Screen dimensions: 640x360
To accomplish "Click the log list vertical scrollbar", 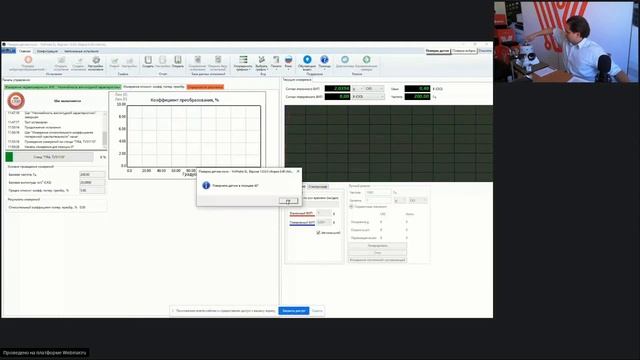I will click(105, 129).
